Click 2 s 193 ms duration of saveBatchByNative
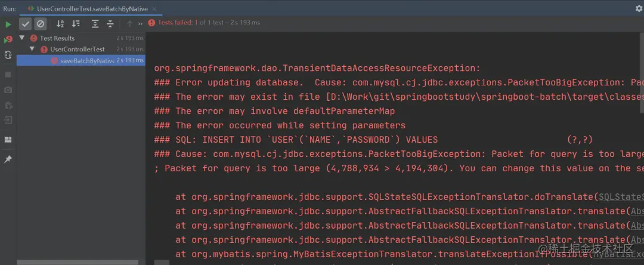The width and height of the screenshot is (644, 265). point(130,60)
